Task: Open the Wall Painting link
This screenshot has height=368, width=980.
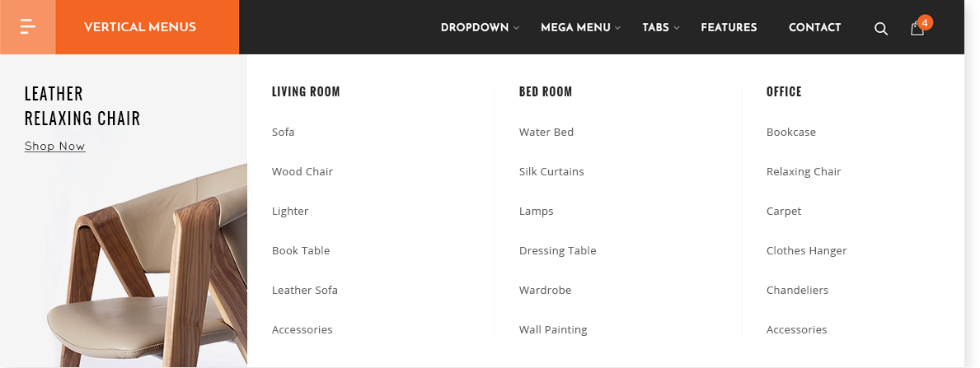Action: coord(553,330)
